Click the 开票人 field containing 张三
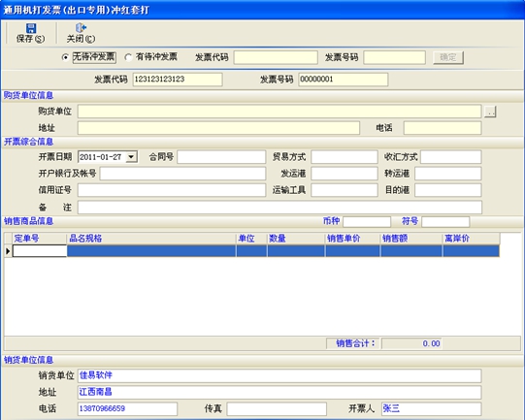This screenshot has width=525, height=420. 431,408
